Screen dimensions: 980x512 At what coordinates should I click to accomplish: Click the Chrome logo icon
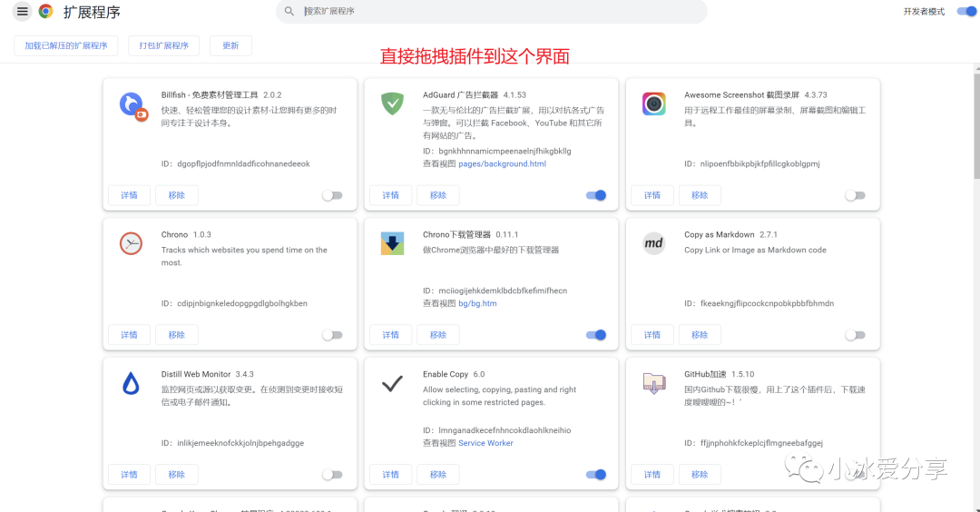pos(45,11)
